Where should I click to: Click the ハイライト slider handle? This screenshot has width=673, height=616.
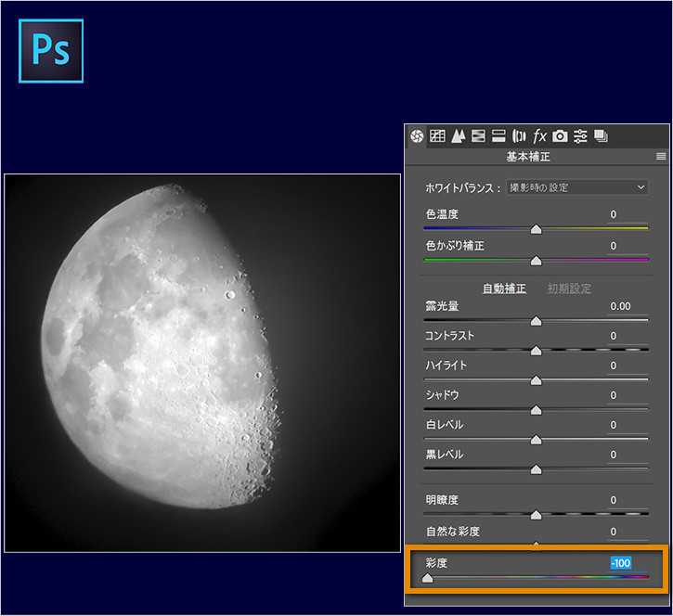coord(537,380)
